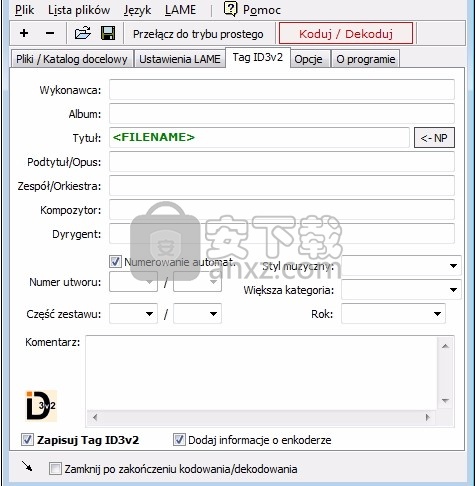Click the Pomoc help question mark icon
The height and width of the screenshot is (486, 476).
click(230, 9)
